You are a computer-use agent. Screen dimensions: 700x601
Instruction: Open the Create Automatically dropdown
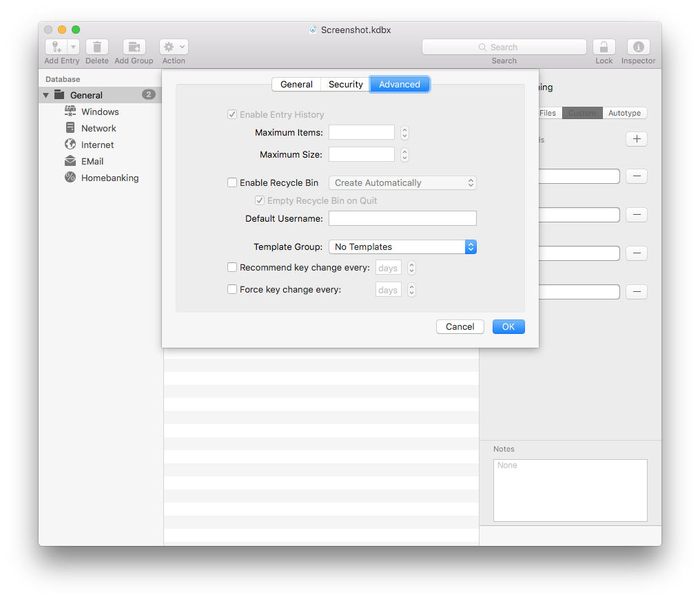coord(402,183)
